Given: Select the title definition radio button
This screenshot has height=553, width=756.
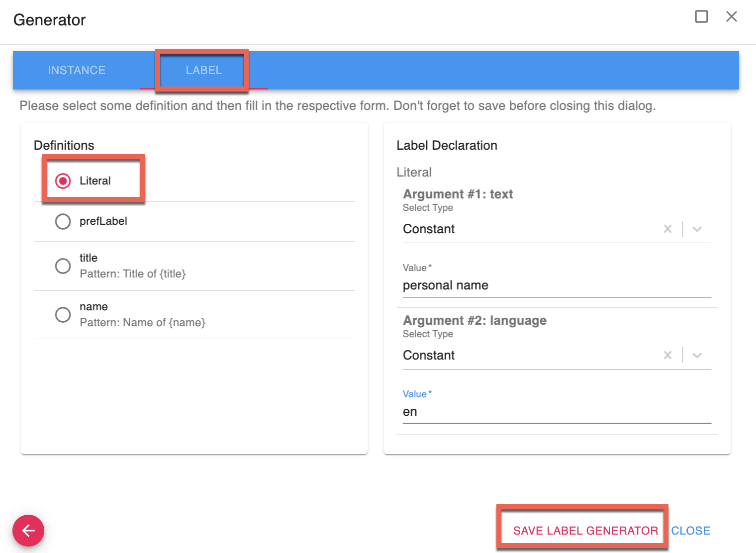Looking at the screenshot, I should click(x=63, y=266).
